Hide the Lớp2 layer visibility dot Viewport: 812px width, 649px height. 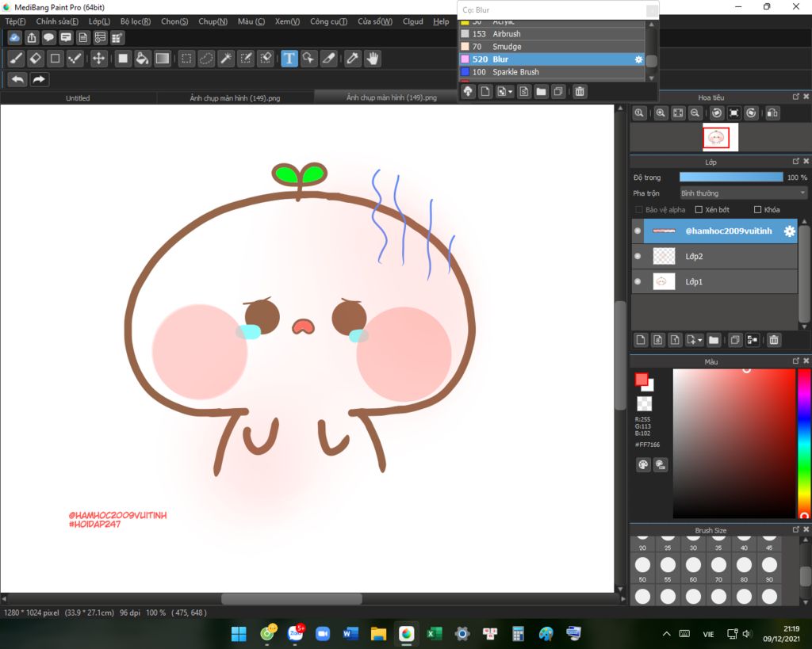638,257
